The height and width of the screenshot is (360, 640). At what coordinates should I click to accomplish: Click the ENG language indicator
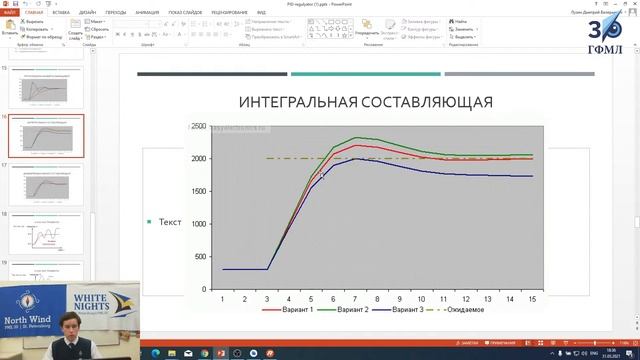click(594, 353)
